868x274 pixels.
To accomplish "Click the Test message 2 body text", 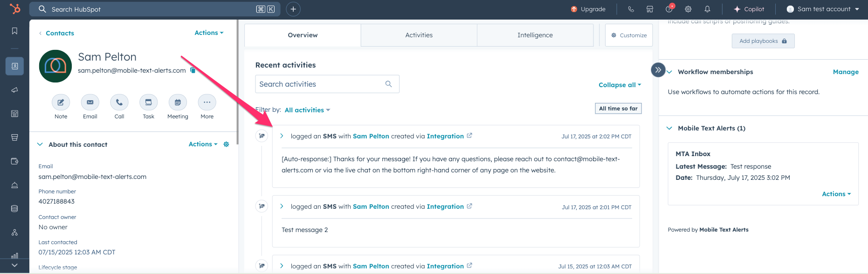I will pos(305,230).
